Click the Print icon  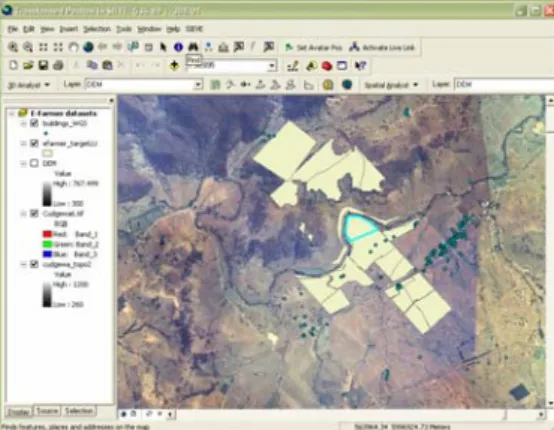click(58, 65)
